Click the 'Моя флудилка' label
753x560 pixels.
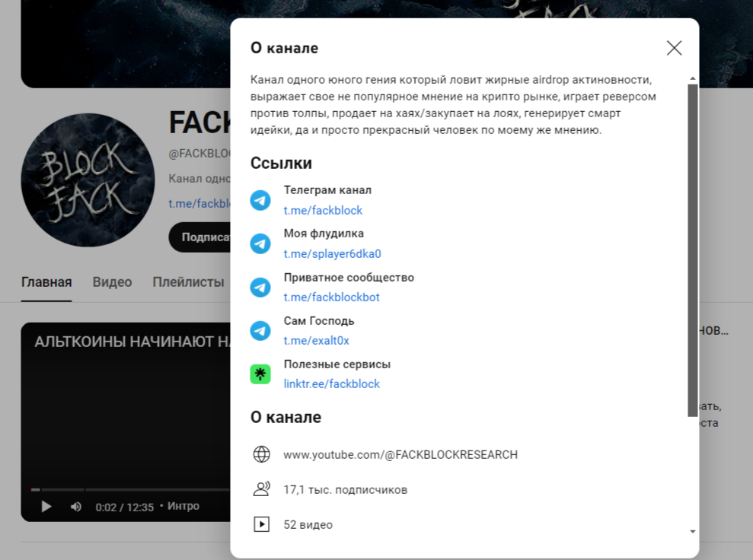click(324, 234)
